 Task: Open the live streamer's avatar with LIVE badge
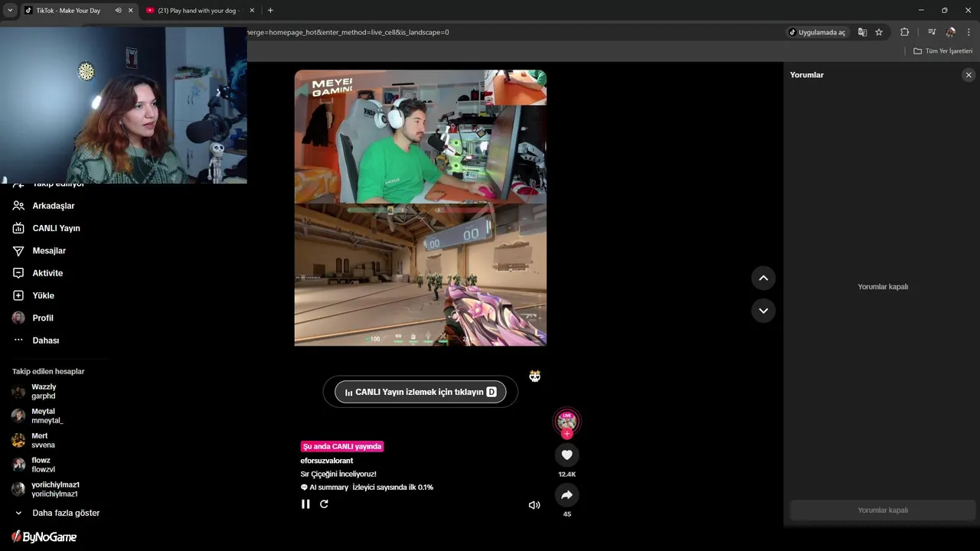click(x=567, y=422)
